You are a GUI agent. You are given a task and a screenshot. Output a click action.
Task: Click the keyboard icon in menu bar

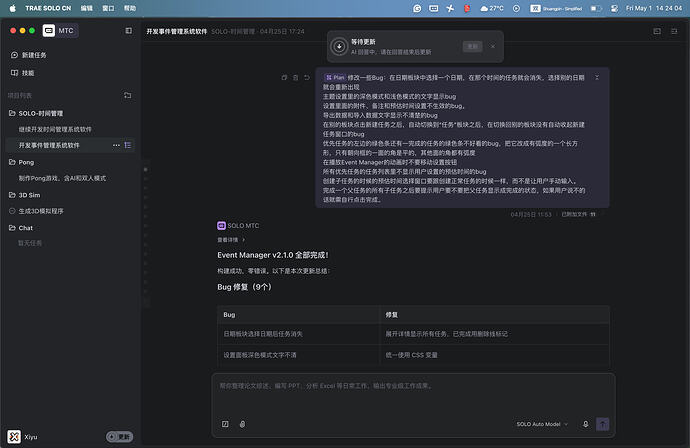(433, 8)
